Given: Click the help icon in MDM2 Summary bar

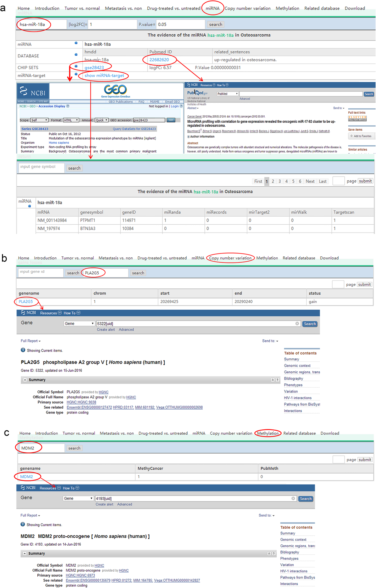Looking at the screenshot, I should coord(274,554).
